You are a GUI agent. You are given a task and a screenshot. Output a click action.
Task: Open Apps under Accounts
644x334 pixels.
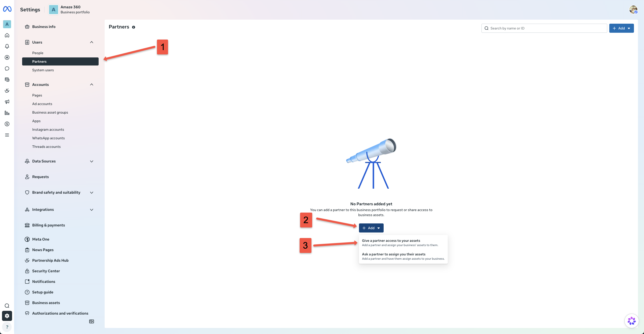[x=60, y=121]
